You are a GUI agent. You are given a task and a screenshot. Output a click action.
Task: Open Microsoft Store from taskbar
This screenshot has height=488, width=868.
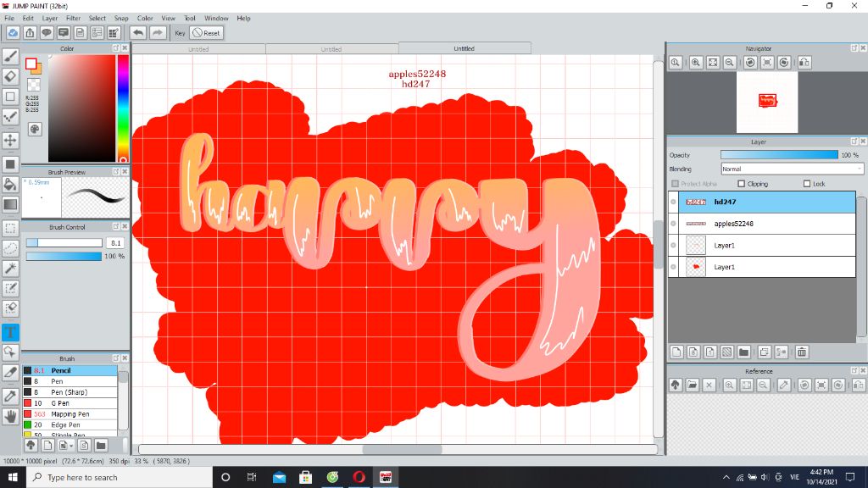coord(305,477)
